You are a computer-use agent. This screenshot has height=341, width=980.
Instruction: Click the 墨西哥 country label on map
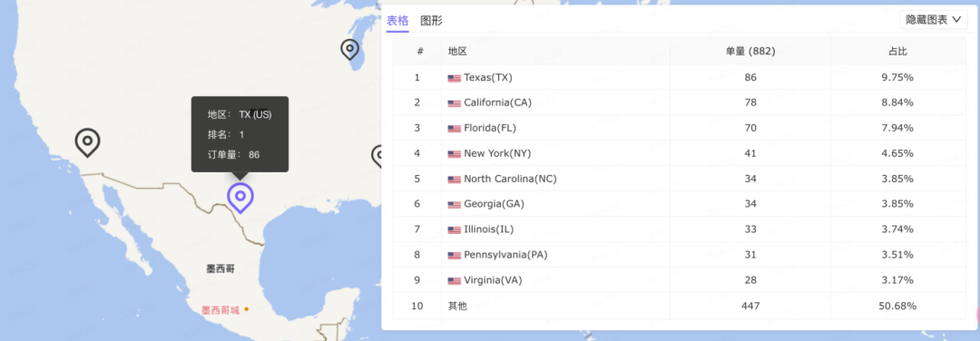click(x=220, y=268)
